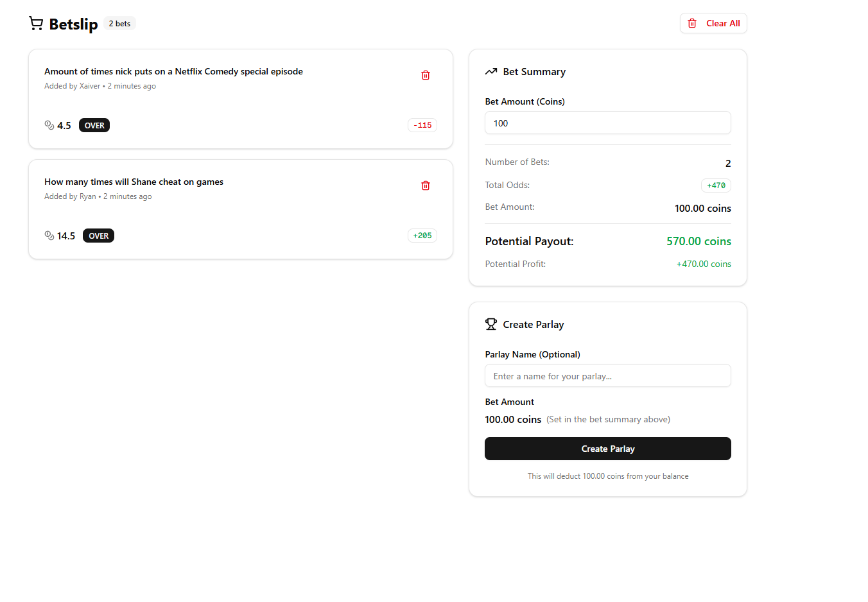Click the Number of Bets value 2
Image resolution: width=868 pixels, height=602 pixels.
[728, 164]
